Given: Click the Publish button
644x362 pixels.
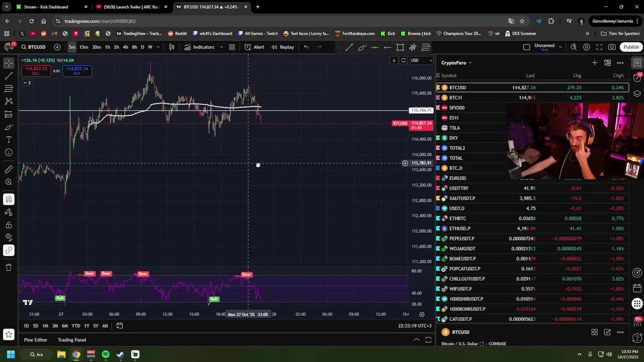Looking at the screenshot, I should (x=631, y=47).
